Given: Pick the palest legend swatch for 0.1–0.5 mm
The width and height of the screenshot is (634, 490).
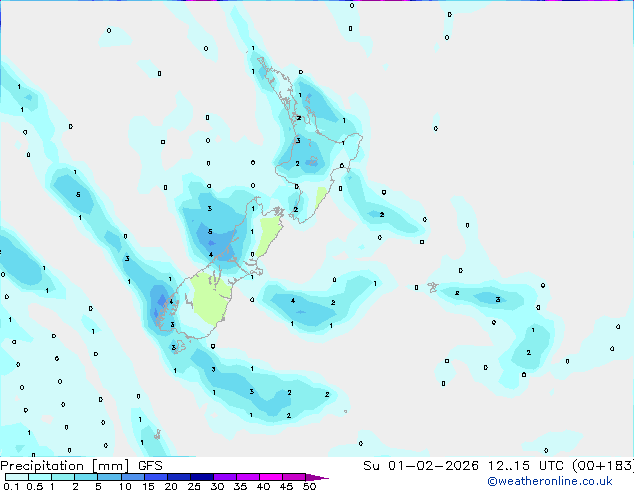Looking at the screenshot, I should click(x=17, y=477).
